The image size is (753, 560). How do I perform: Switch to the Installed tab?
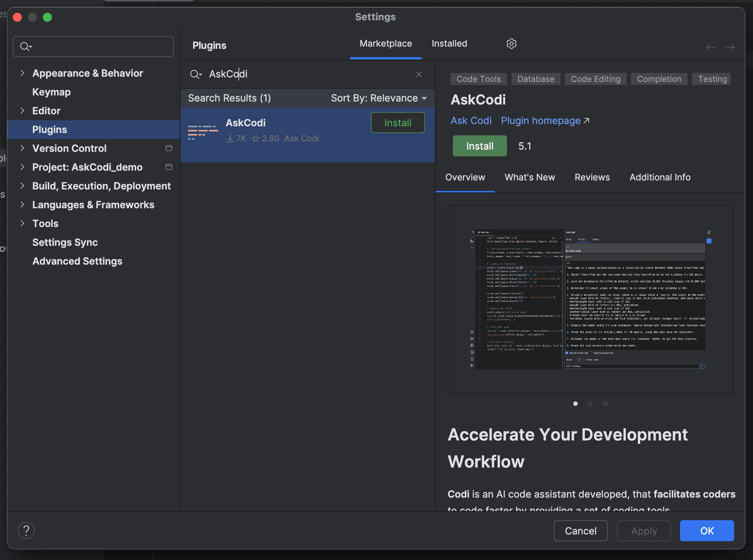(x=449, y=44)
